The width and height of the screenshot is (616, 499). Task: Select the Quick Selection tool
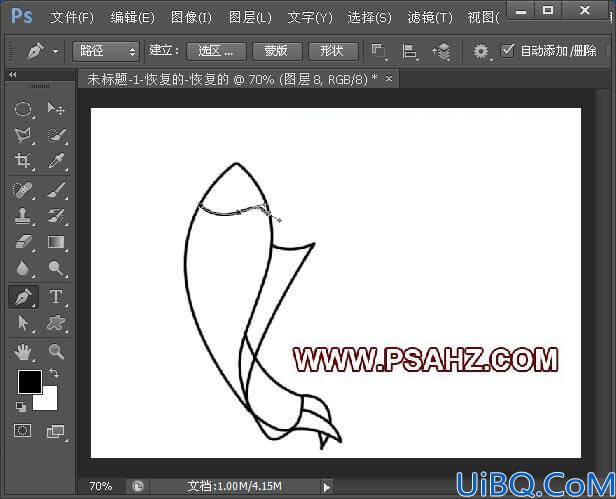[x=56, y=135]
